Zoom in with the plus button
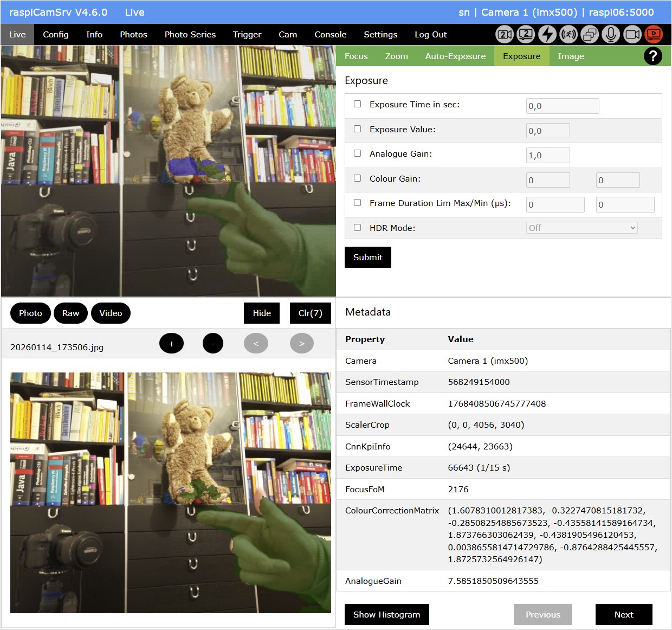The image size is (672, 630). pyautogui.click(x=171, y=343)
